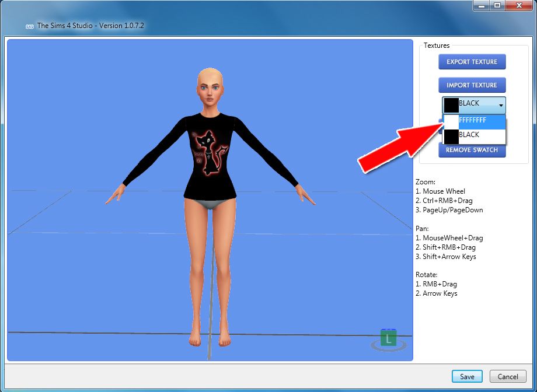Image resolution: width=537 pixels, height=392 pixels.
Task: Click the black swatch in combo box header
Action: pos(451,106)
